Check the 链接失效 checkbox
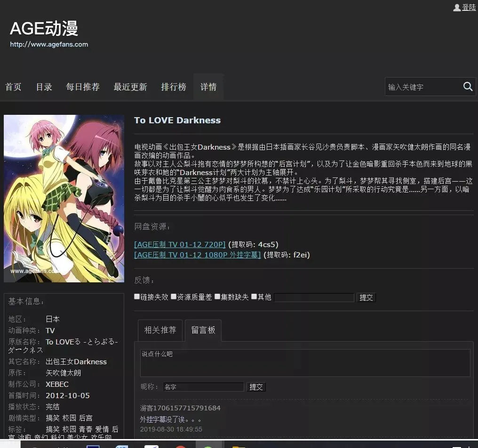478x448 pixels. (x=137, y=297)
